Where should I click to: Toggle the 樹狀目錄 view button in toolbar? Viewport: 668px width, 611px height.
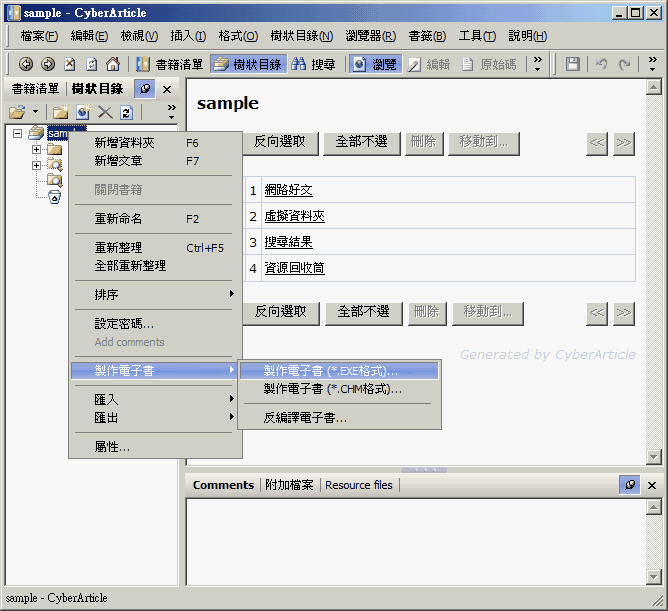tap(247, 64)
